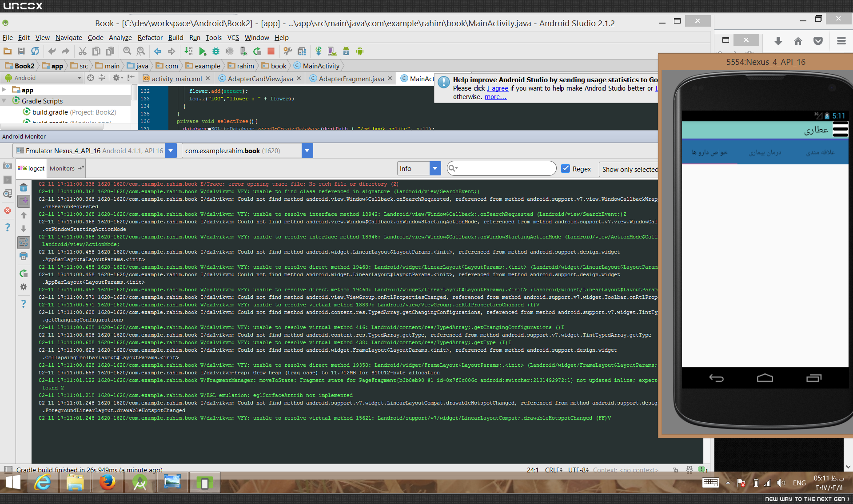Viewport: 853px width, 504px height.
Task: Click the Restart logcat icon
Action: pyautogui.click(x=24, y=274)
